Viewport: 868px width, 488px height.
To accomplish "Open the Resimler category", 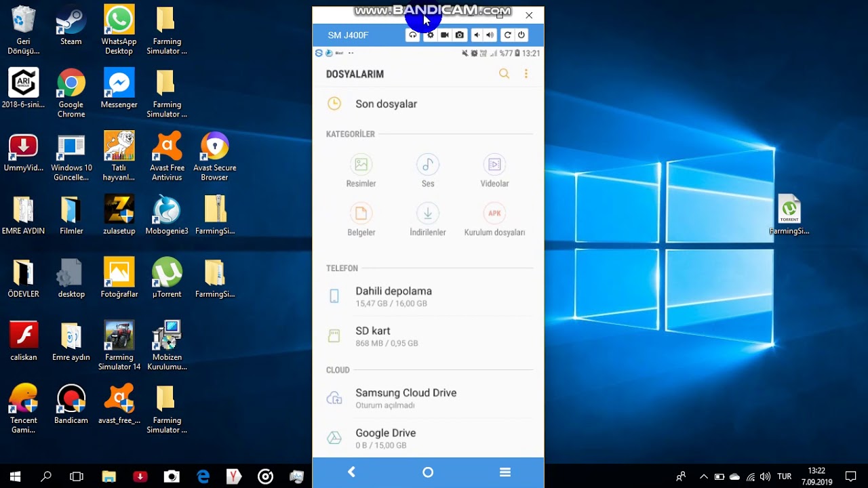I will [361, 171].
